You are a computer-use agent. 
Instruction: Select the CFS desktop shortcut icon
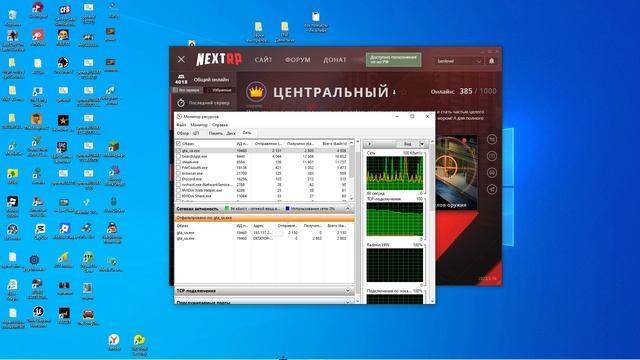pyautogui.click(x=64, y=10)
